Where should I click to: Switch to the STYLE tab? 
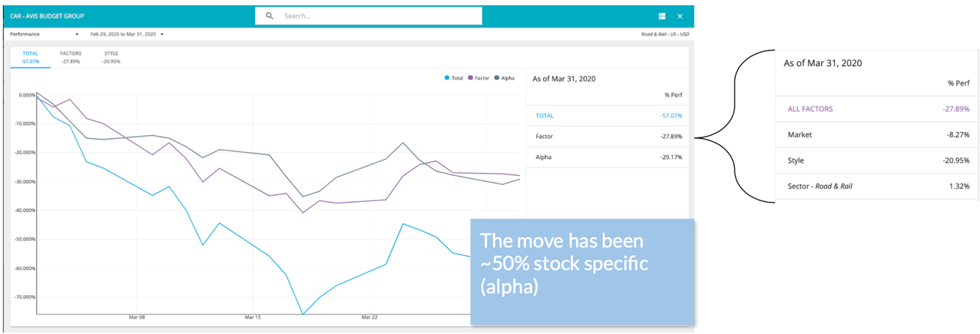(x=111, y=57)
